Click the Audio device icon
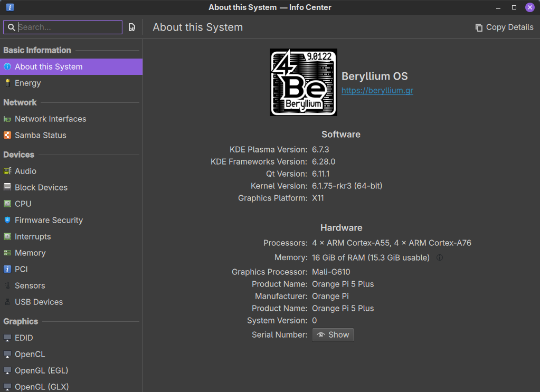This screenshot has width=540, height=392. [7, 171]
